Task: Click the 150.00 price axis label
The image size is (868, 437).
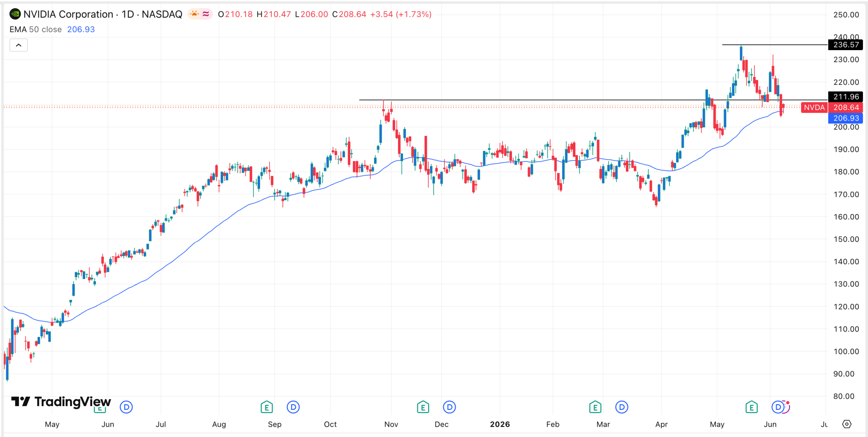Action: (x=846, y=239)
